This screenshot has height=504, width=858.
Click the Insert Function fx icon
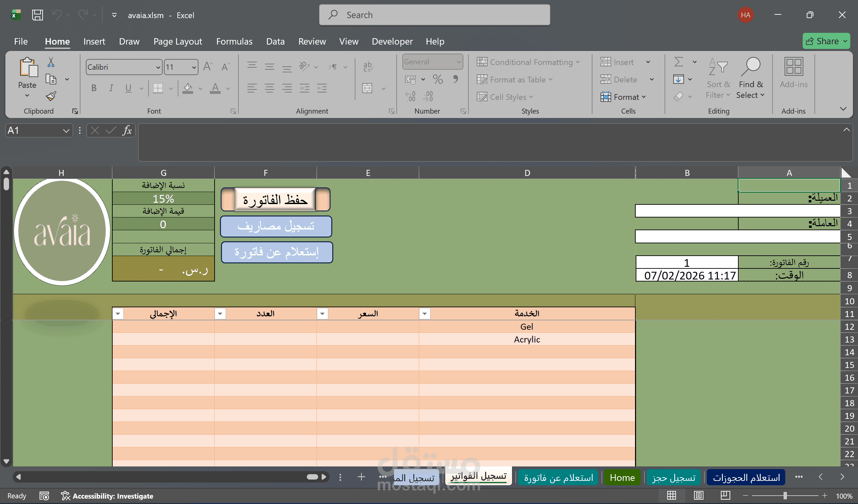tap(127, 130)
